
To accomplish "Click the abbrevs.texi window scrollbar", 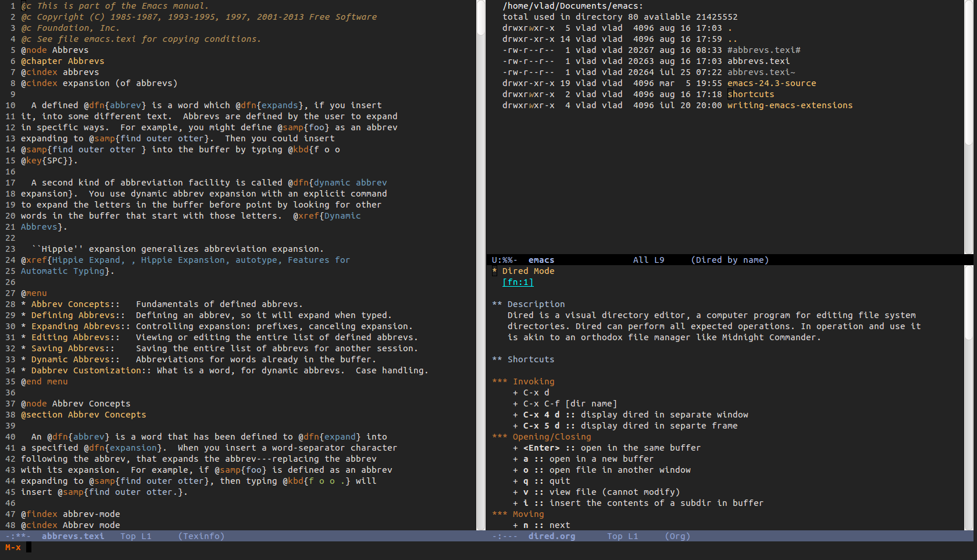I will [481, 265].
